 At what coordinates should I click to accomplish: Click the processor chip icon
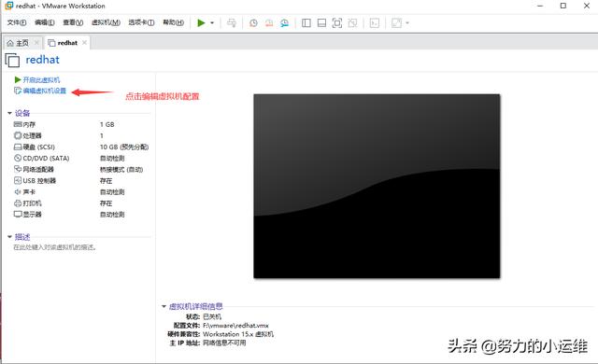click(x=18, y=135)
